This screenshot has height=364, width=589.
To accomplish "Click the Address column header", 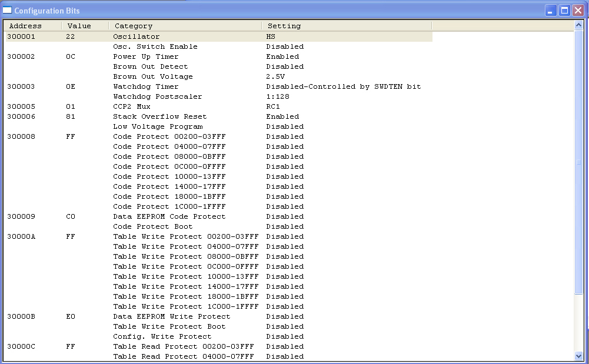I will click(34, 26).
